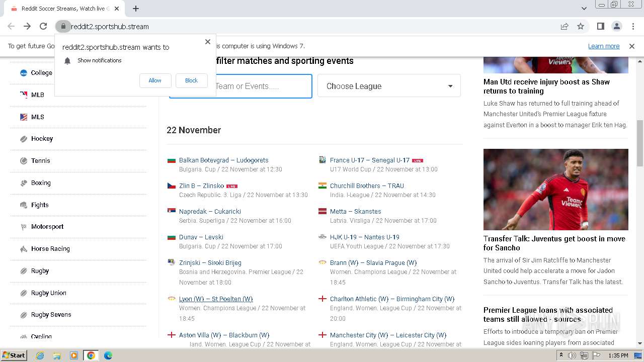Viewport: 644px width, 362px height.
Task: Open Charlton Athletic (W) – Birmingham City (W)
Action: pos(392,299)
